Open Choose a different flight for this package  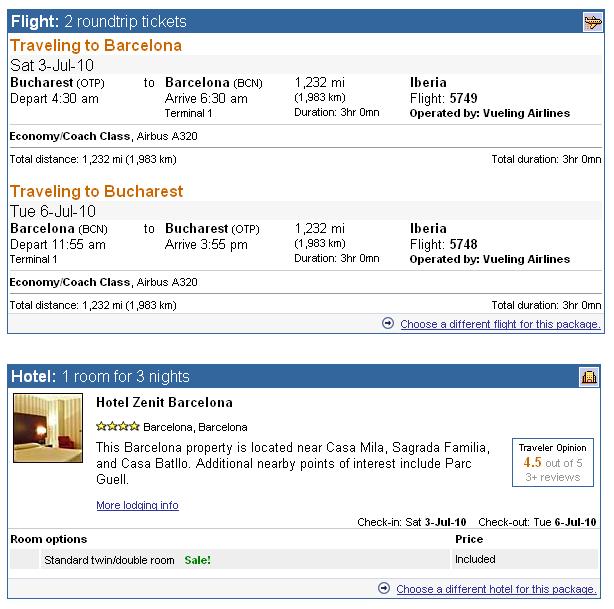pos(500,324)
